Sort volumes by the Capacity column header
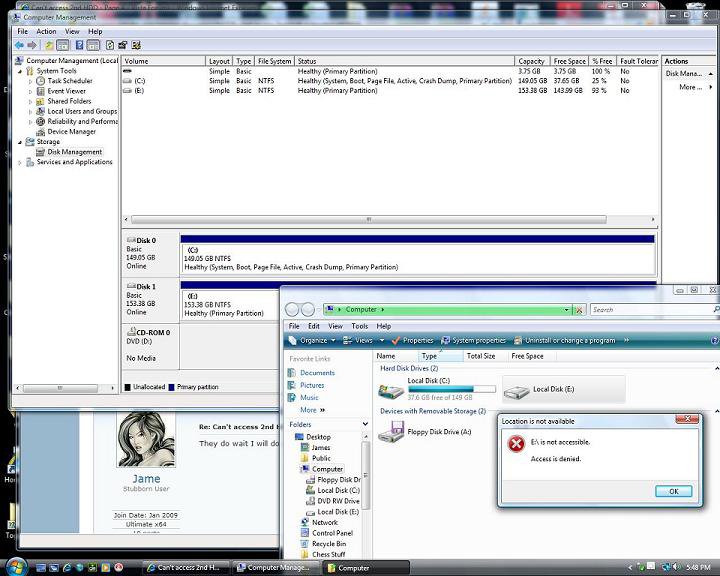The height and width of the screenshot is (576, 720). (x=532, y=61)
